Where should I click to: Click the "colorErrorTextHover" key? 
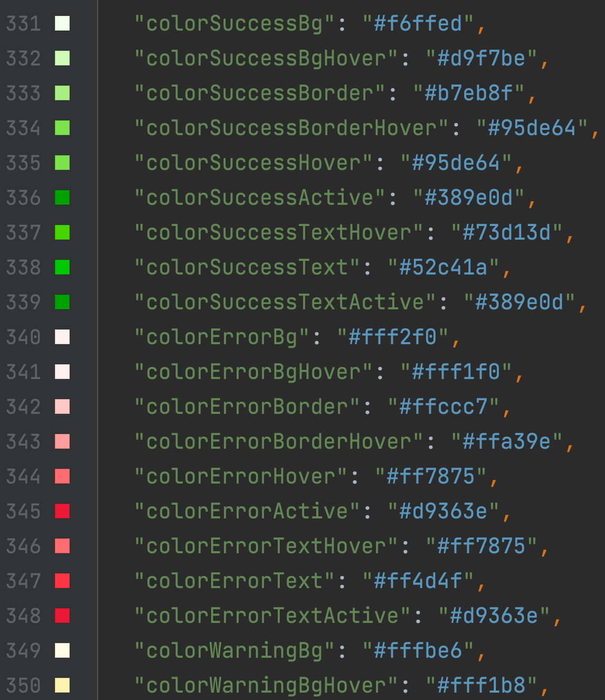tap(267, 546)
